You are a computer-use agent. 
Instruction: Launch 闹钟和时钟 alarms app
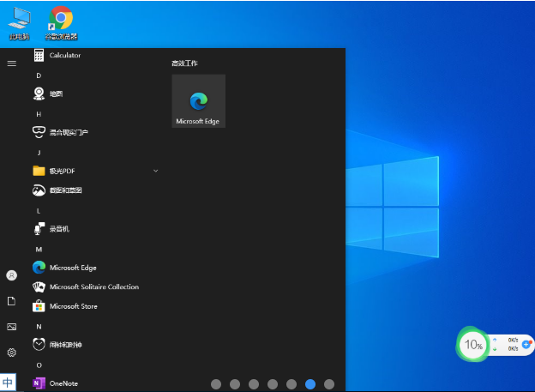[x=95, y=345]
